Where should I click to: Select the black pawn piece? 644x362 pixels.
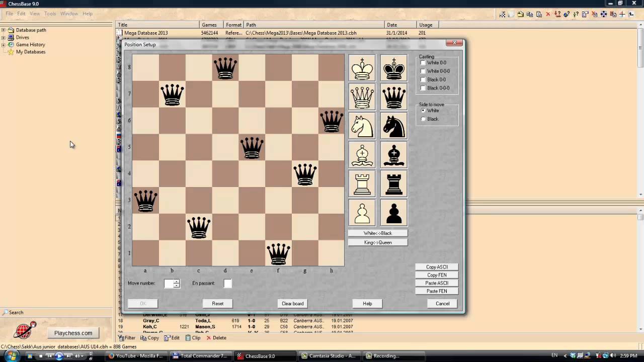click(x=394, y=213)
